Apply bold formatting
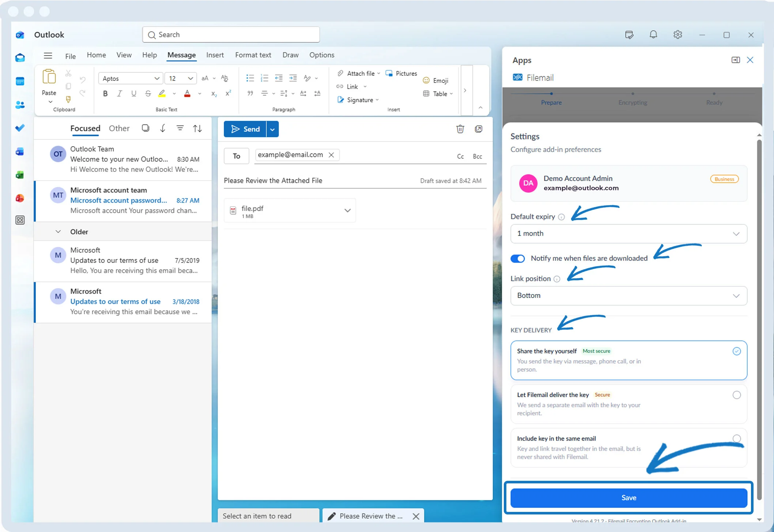This screenshot has height=532, width=774. click(105, 94)
